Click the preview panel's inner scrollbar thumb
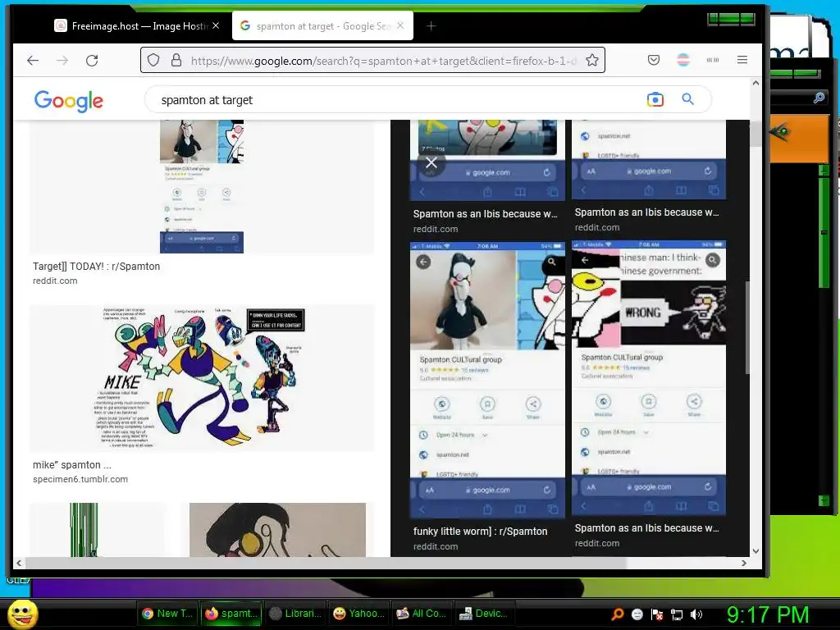Screen dimensions: 840x630 (746, 327)
